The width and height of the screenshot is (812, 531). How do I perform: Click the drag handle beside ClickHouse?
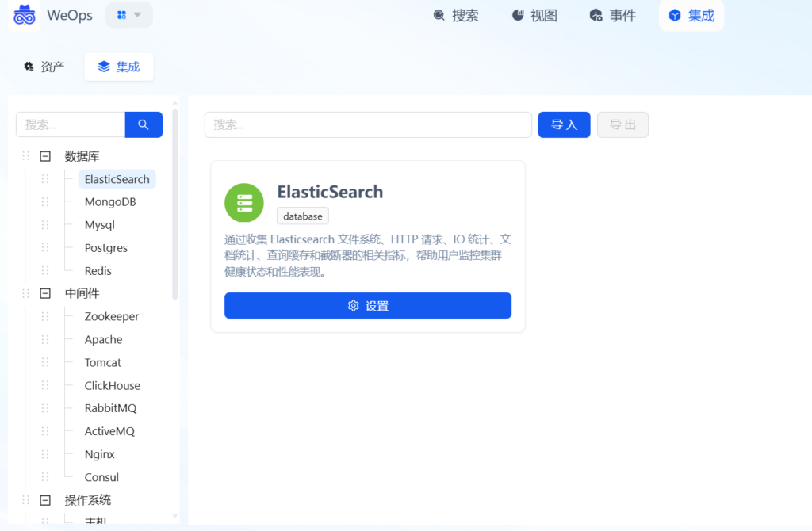[45, 386]
